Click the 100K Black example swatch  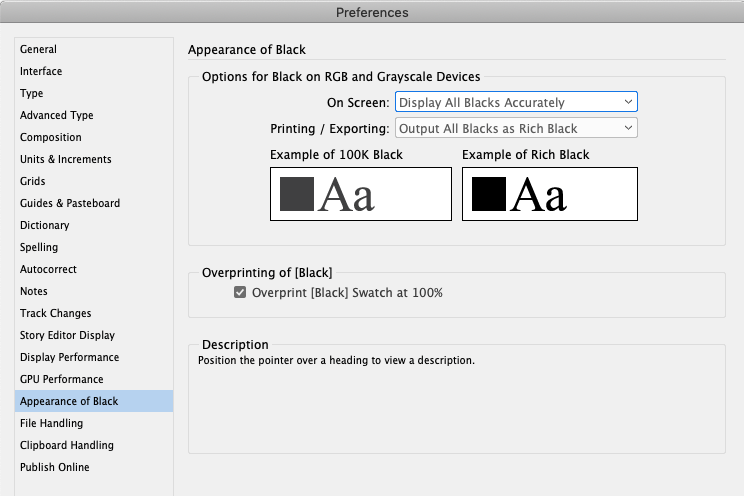click(361, 194)
